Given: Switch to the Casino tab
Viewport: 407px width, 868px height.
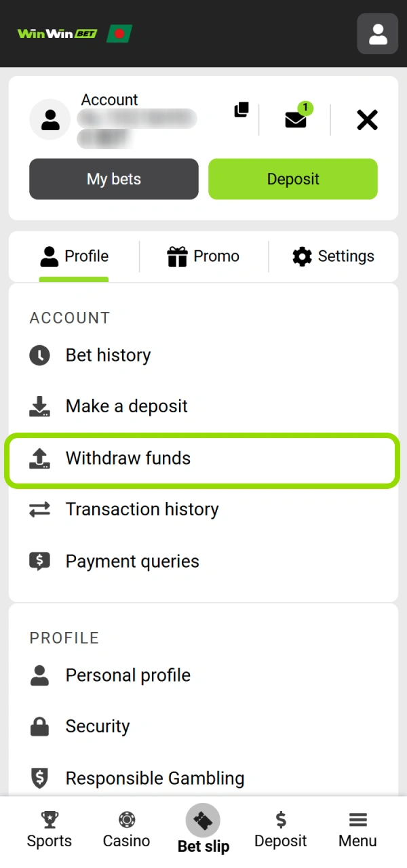Looking at the screenshot, I should 126,829.
